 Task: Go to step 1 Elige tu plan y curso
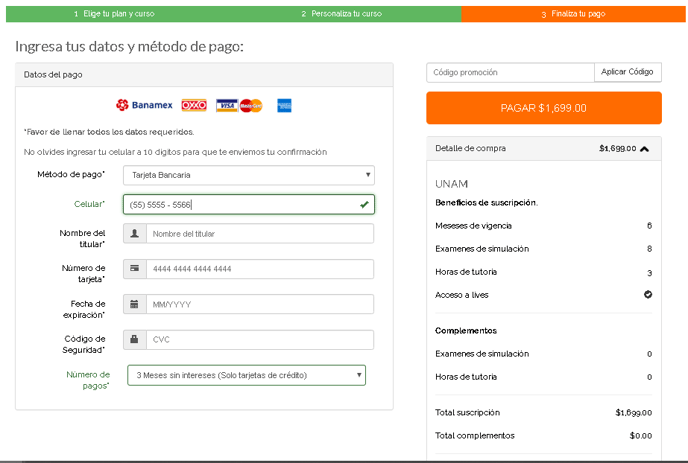[x=115, y=14]
